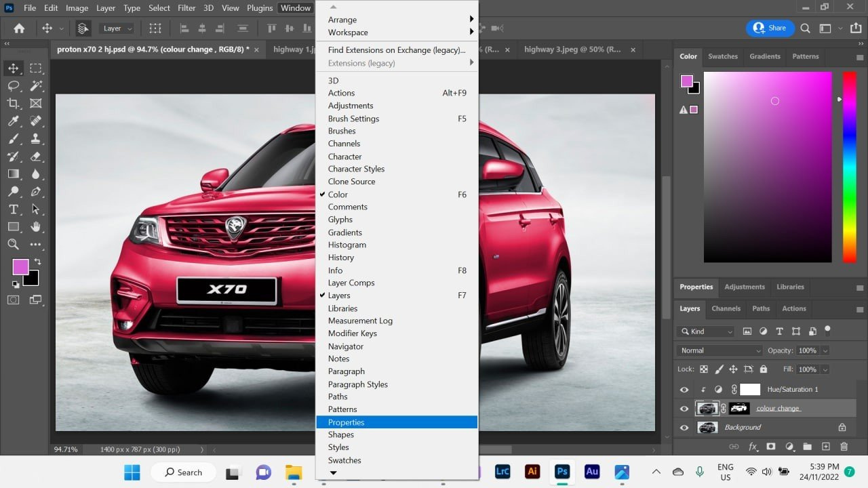The width and height of the screenshot is (868, 488).
Task: Switch to the Swatches tab
Action: (722, 56)
